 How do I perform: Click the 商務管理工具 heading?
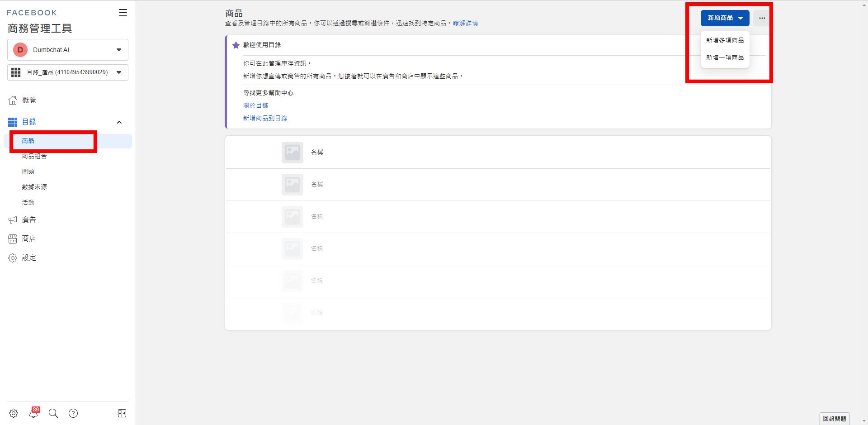[x=40, y=29]
